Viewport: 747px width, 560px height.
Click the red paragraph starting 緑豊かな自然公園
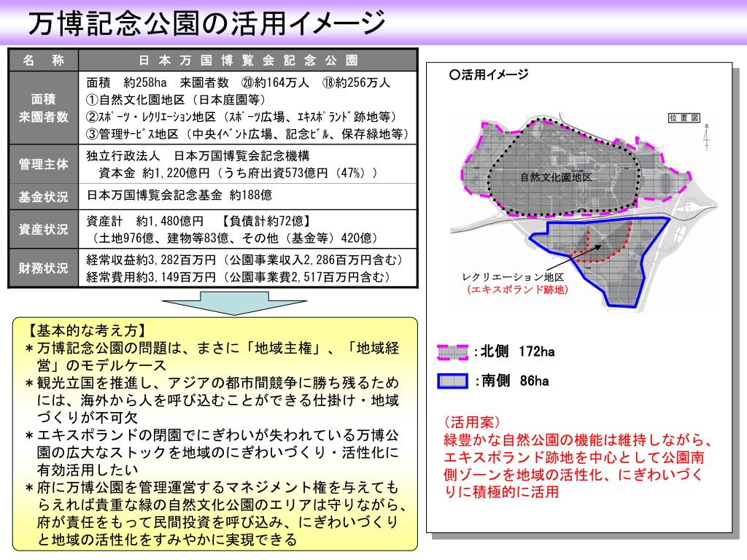click(x=577, y=466)
